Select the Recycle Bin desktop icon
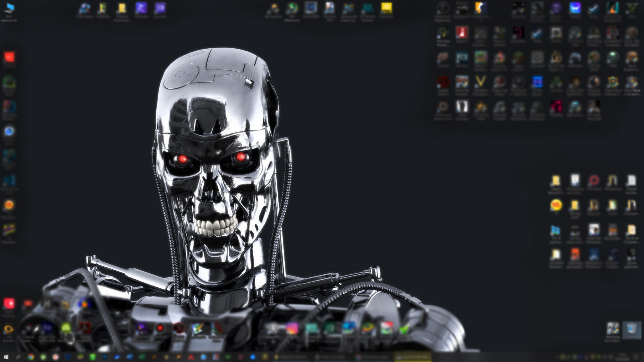The height and width of the screenshot is (362, 644). click(x=632, y=330)
